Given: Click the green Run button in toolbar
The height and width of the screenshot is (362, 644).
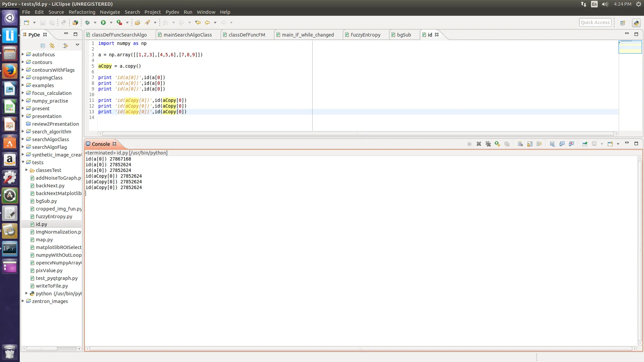Looking at the screenshot, I should pyautogui.click(x=103, y=22).
